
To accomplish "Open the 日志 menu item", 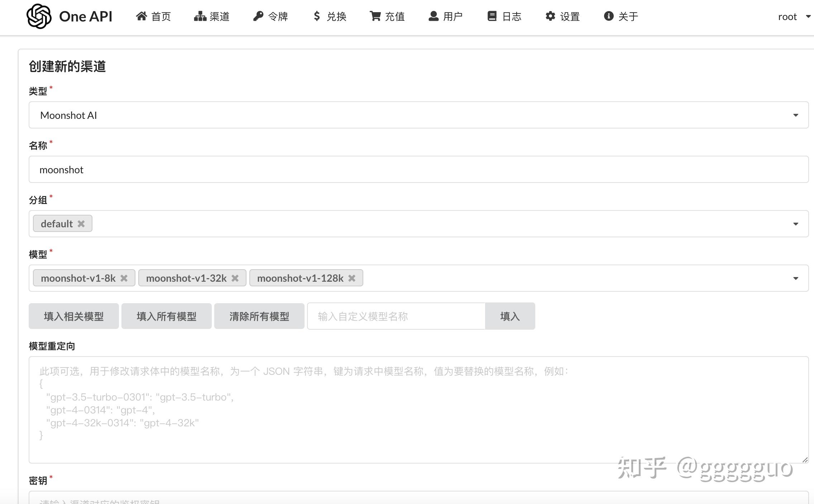I will click(x=504, y=16).
